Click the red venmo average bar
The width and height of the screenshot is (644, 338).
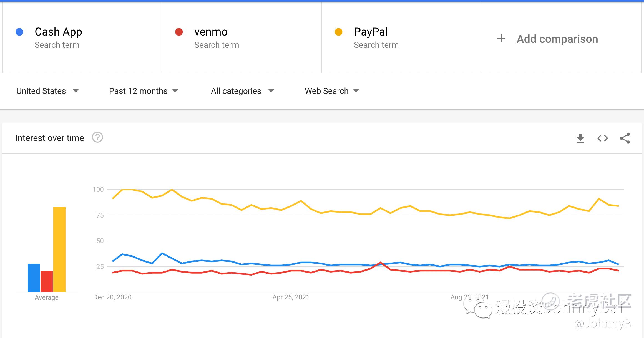click(x=47, y=281)
